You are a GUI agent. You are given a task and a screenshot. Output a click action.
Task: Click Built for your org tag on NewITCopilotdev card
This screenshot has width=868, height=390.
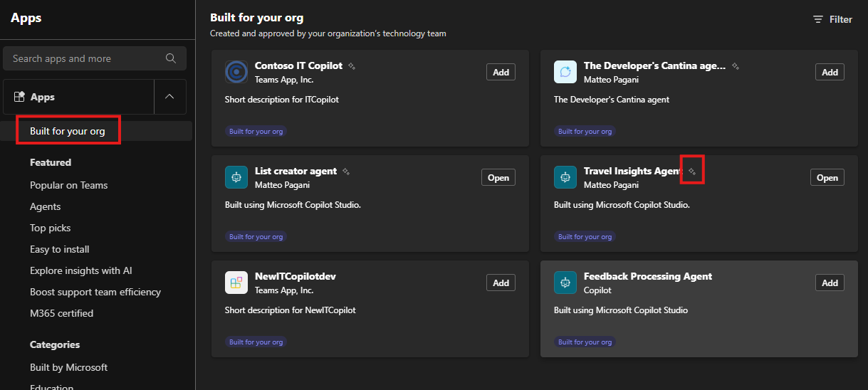pyautogui.click(x=256, y=342)
